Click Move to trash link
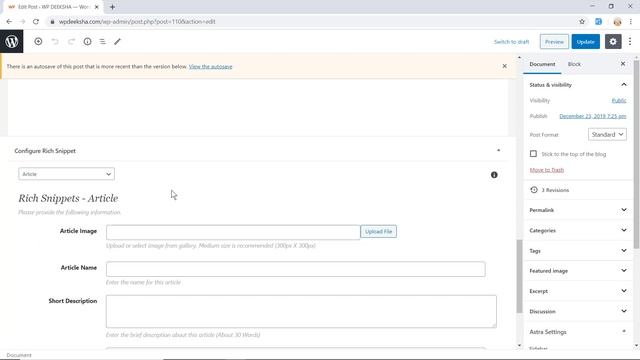 (547, 170)
